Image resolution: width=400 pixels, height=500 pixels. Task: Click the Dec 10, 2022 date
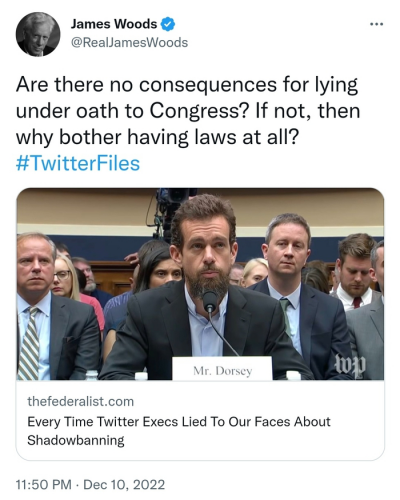124,485
